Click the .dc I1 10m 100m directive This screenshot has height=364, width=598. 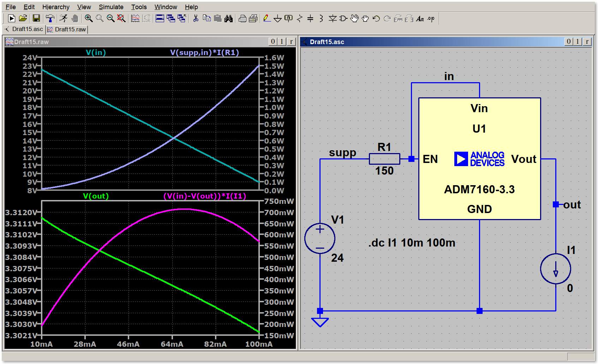412,243
